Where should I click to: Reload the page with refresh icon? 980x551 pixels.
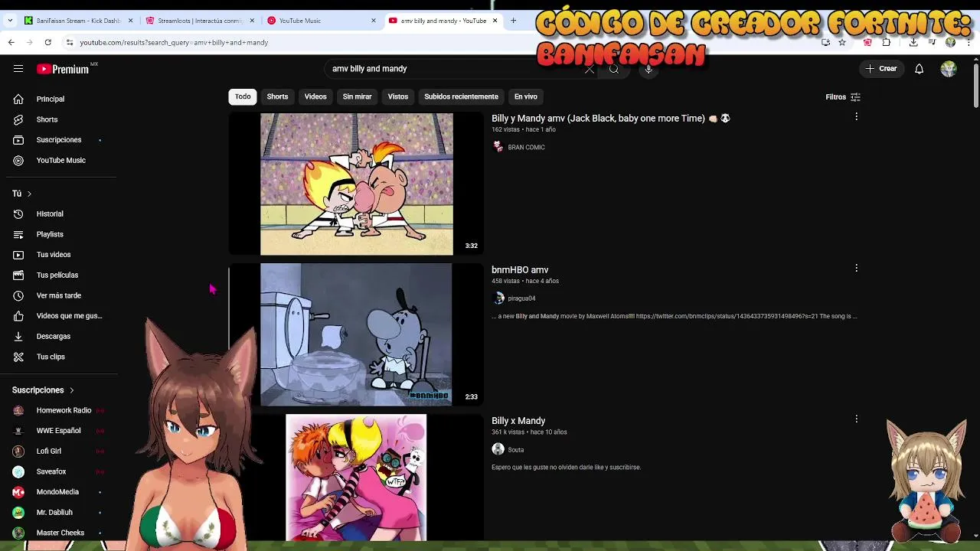[x=47, y=42]
